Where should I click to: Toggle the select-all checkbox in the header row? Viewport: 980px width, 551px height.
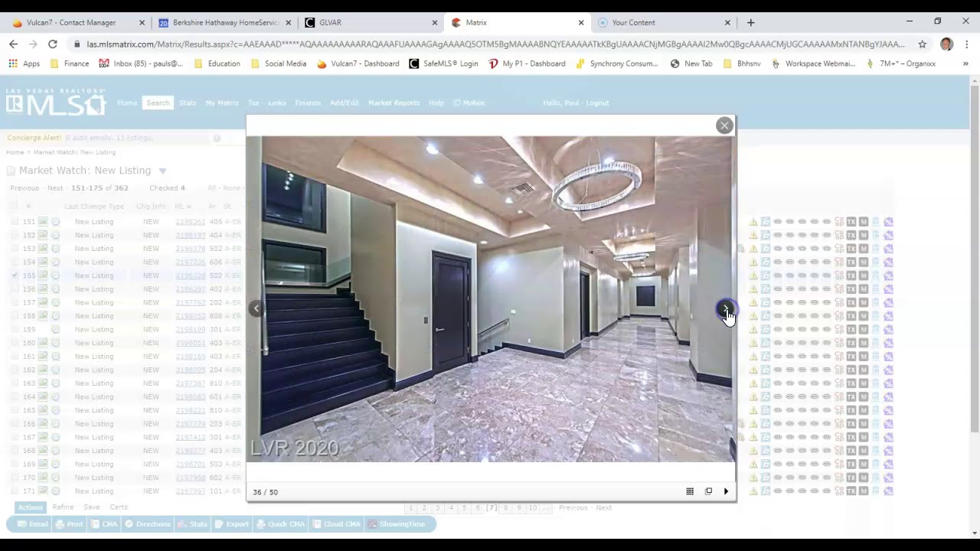(x=14, y=206)
